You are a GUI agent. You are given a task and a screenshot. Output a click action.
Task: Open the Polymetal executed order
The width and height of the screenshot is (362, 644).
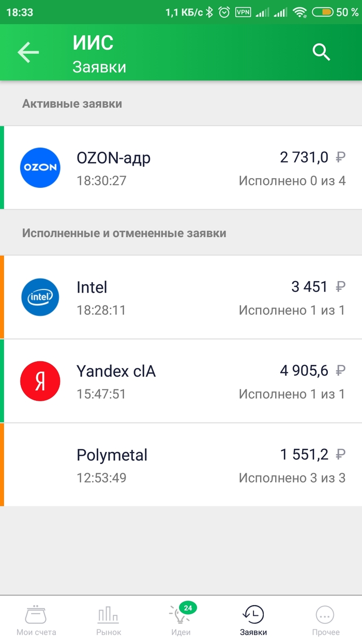click(x=181, y=465)
